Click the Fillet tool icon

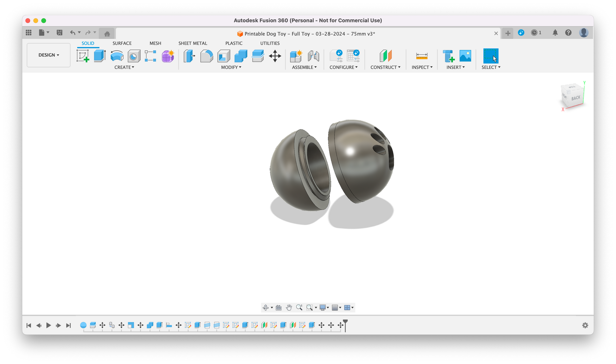206,56
